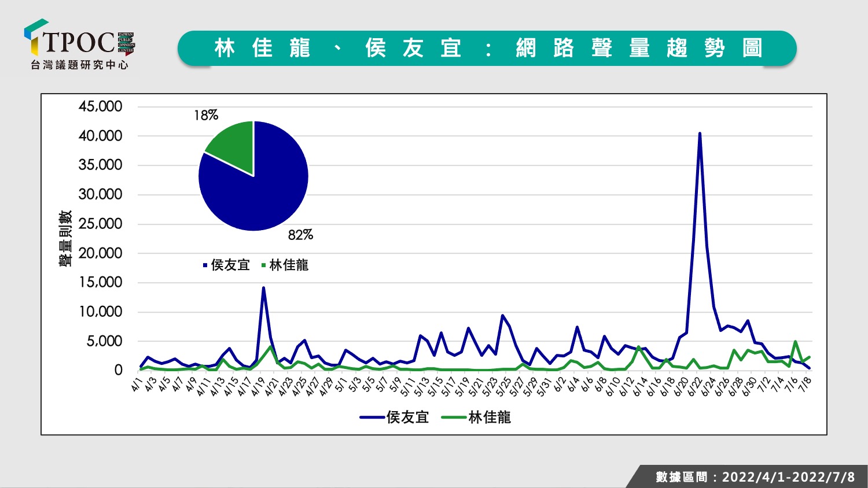The width and height of the screenshot is (868, 488).
Task: Click the 15,000 y-axis label
Action: pyautogui.click(x=101, y=282)
